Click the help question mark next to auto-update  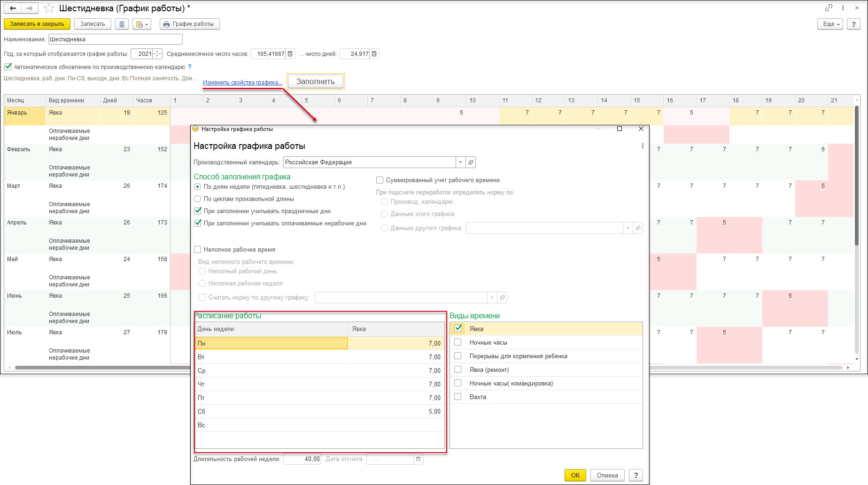[190, 67]
